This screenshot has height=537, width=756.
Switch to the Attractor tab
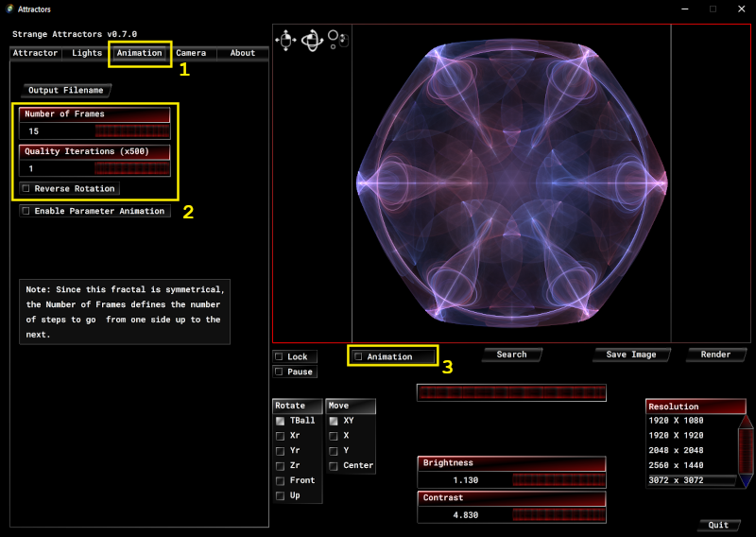coord(35,53)
